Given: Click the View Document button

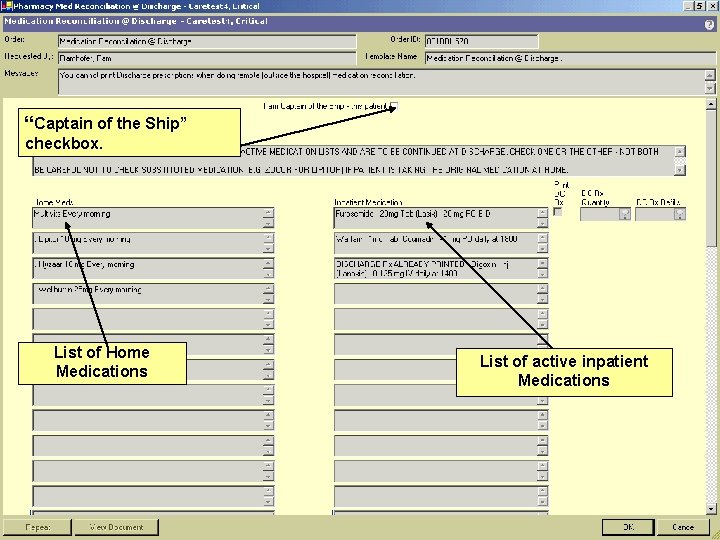Looking at the screenshot, I should coord(117,527).
